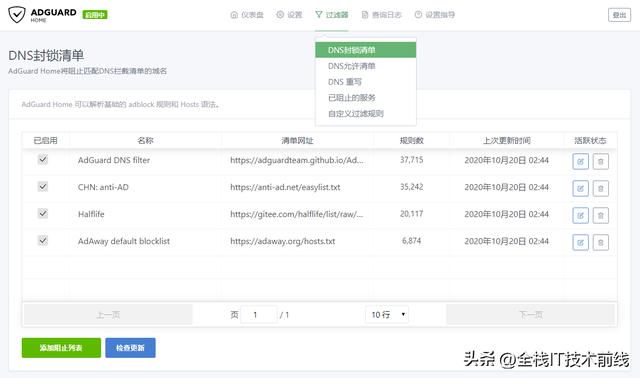The width and height of the screenshot is (640, 378).
Task: Select 自定义过滤规则 menu item
Action: [x=366, y=113]
